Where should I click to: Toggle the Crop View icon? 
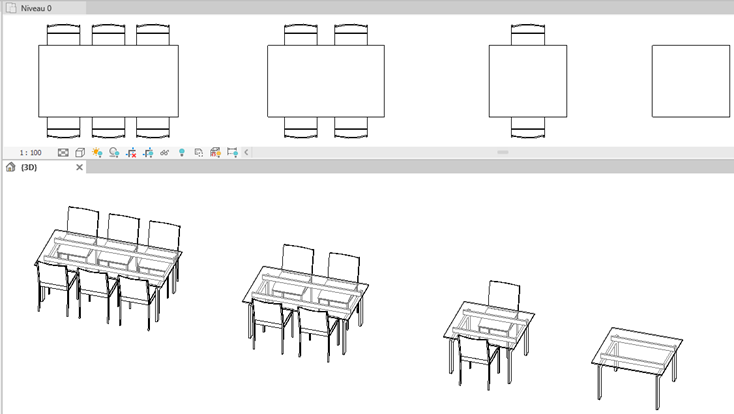(131, 153)
